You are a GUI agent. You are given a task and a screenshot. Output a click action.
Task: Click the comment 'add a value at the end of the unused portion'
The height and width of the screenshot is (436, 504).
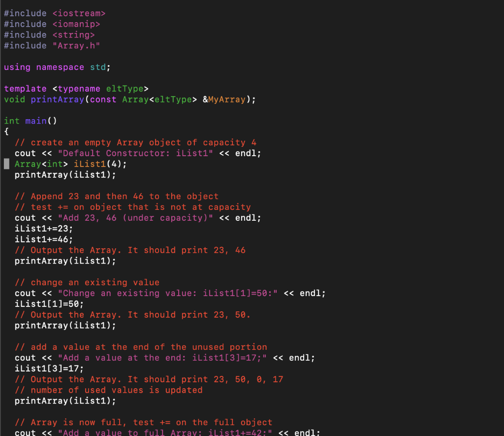[141, 347]
